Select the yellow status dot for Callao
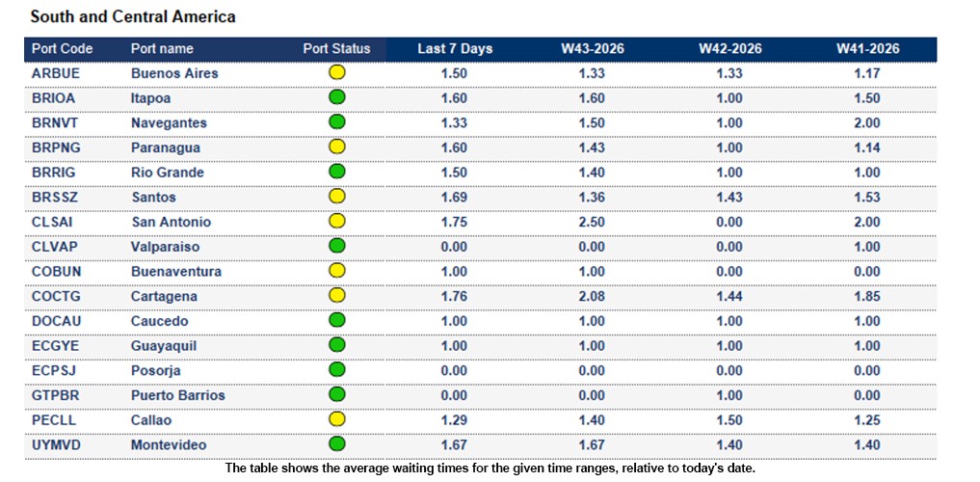The width and height of the screenshot is (980, 482). click(337, 419)
